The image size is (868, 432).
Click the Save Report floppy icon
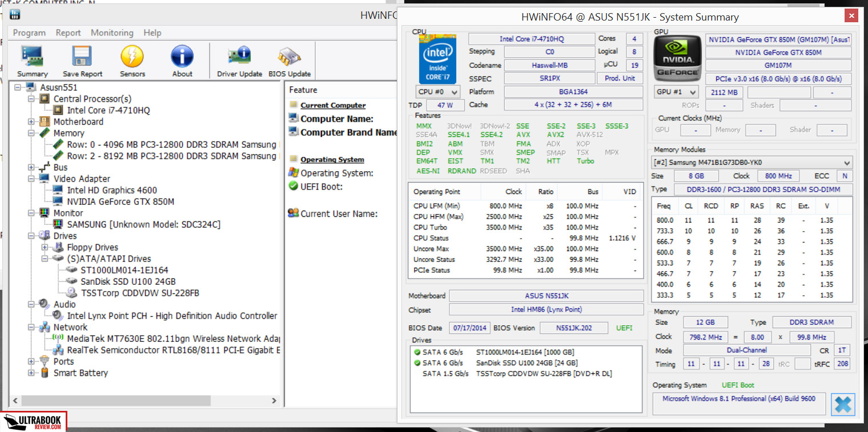tap(83, 61)
